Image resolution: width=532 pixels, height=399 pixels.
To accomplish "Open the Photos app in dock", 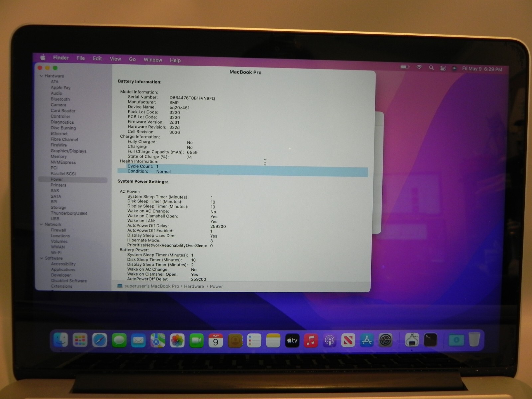I will [x=177, y=341].
